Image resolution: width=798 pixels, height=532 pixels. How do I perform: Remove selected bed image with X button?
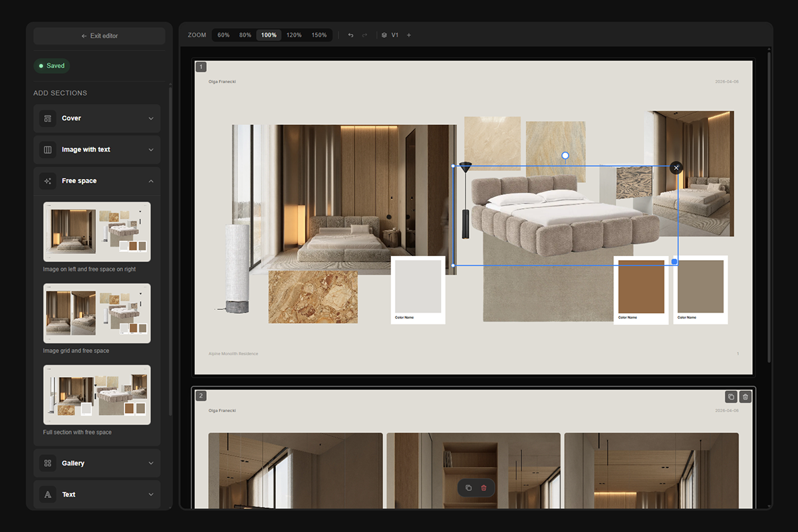[x=676, y=168]
